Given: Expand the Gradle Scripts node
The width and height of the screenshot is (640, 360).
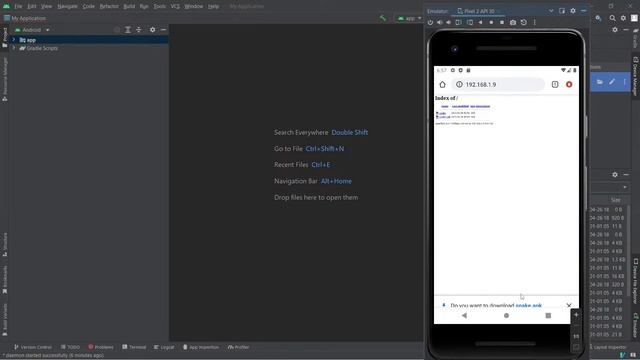Looking at the screenshot, I should [x=13, y=48].
